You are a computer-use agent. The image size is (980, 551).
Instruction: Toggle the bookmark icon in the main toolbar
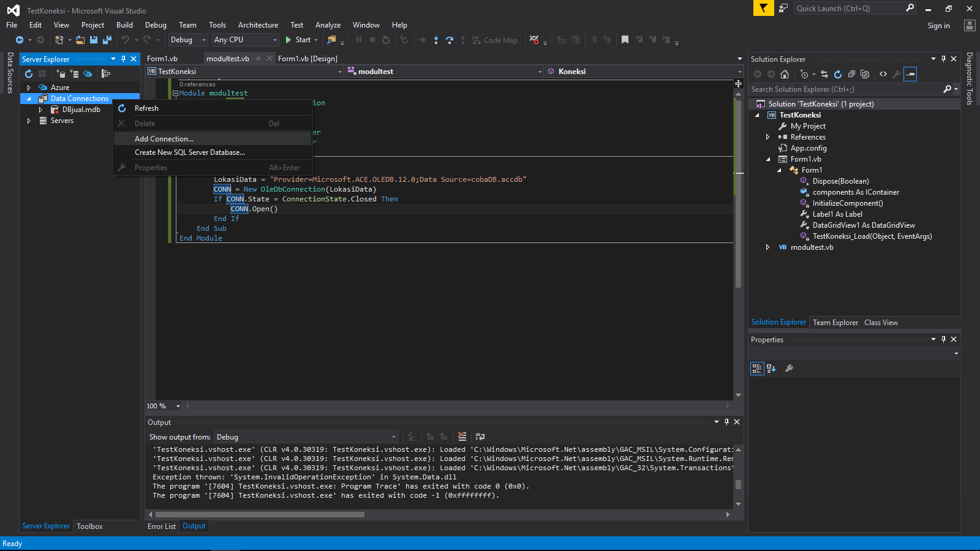click(x=625, y=40)
